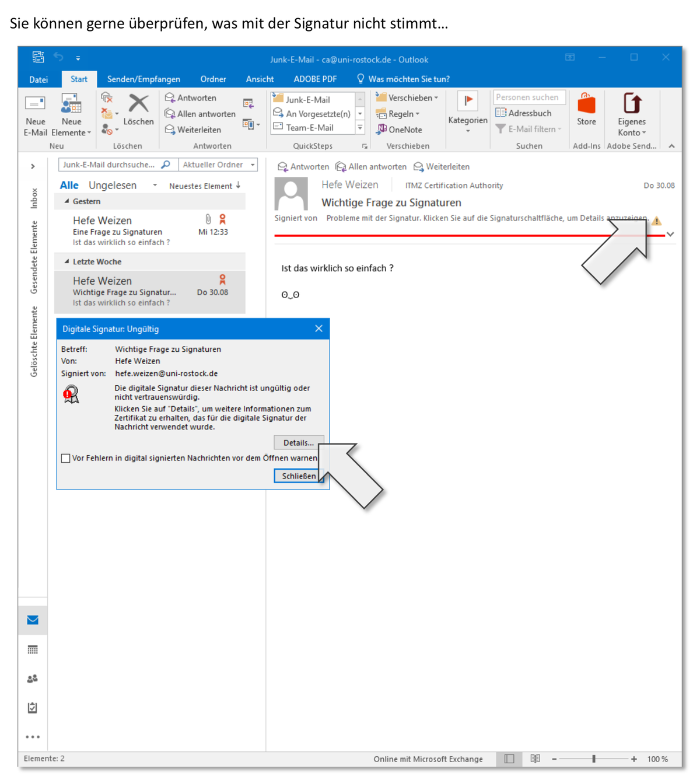The width and height of the screenshot is (700, 779).
Task: Click Weiterleiten in reading pane
Action: 442,167
